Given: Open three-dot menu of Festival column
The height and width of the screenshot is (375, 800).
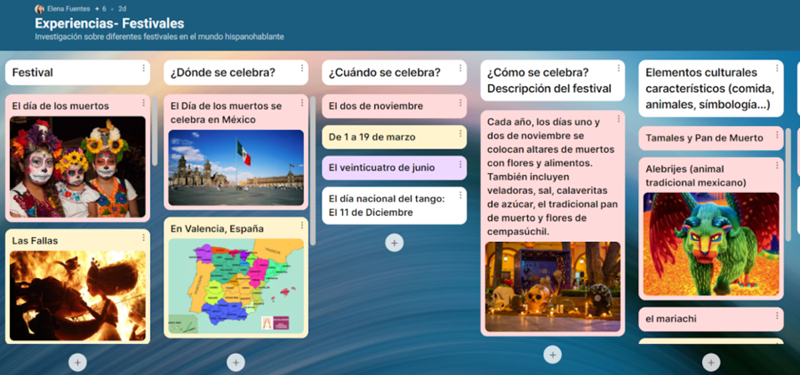Looking at the screenshot, I should pyautogui.click(x=143, y=68).
